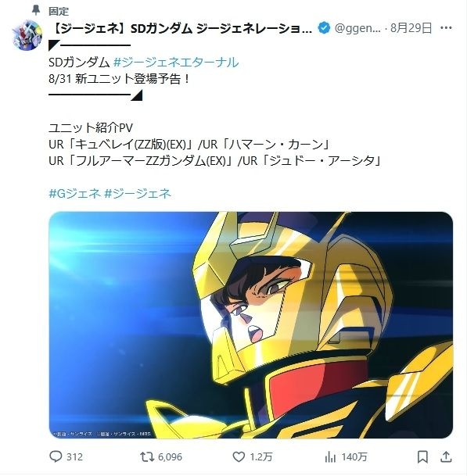Screen dimensions: 467x476
Task: Click the 1.2万 likes count
Action: (261, 457)
